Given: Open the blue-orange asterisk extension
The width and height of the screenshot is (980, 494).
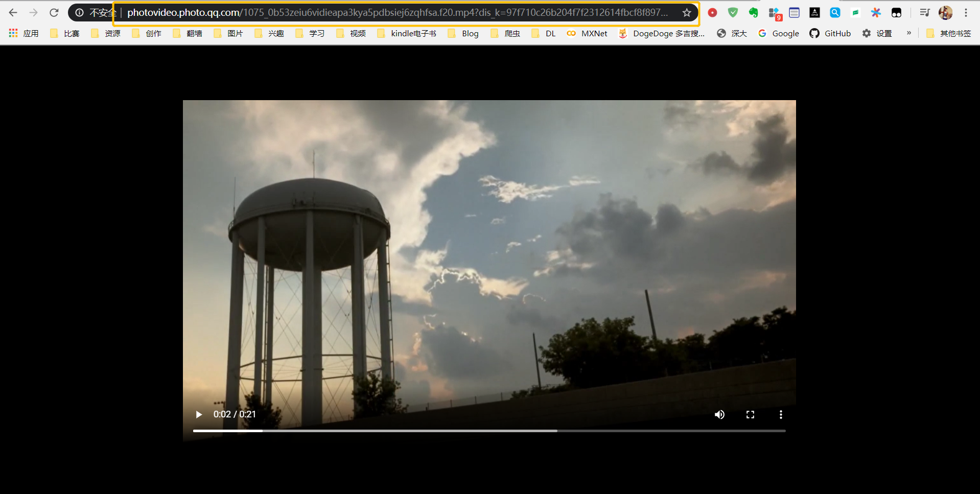Looking at the screenshot, I should point(876,13).
